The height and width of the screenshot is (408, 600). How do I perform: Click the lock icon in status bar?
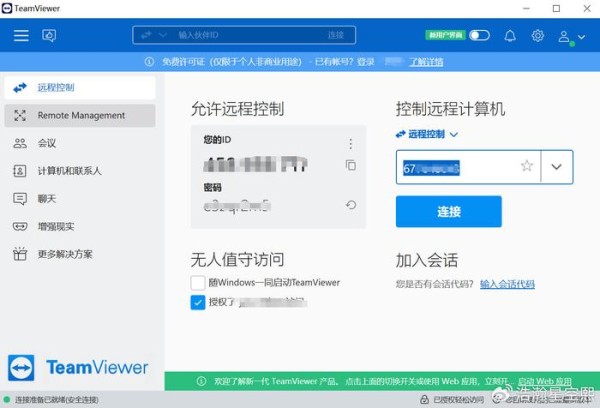coord(424,400)
